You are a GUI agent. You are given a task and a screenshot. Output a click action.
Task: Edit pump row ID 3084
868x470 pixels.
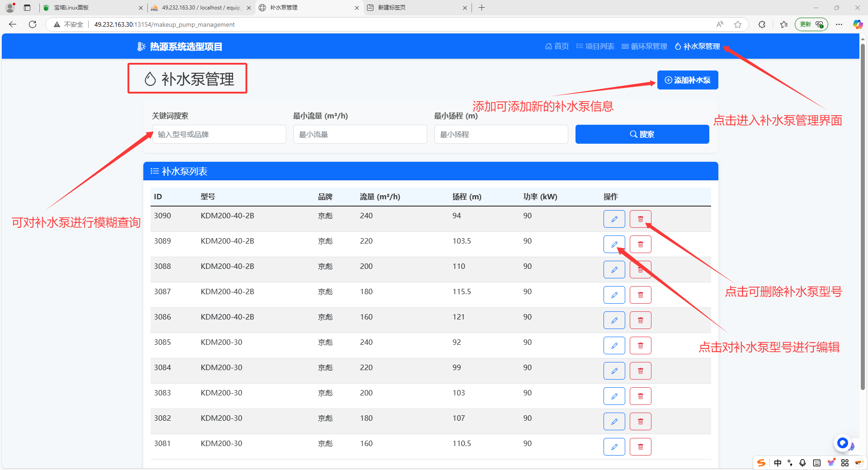(614, 371)
